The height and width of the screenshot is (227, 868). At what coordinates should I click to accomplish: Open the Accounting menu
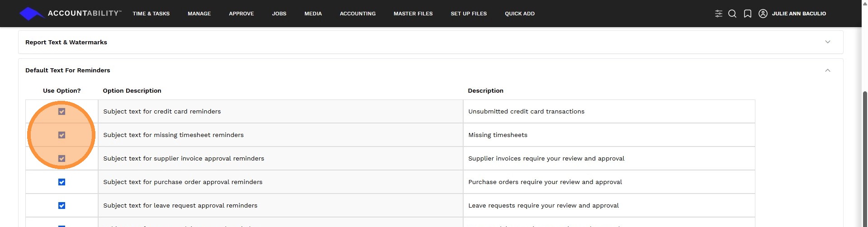click(x=357, y=14)
